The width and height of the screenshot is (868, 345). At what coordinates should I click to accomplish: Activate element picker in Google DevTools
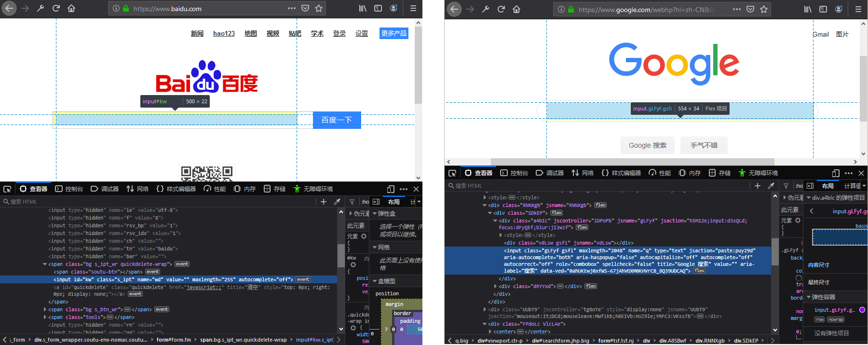452,173
